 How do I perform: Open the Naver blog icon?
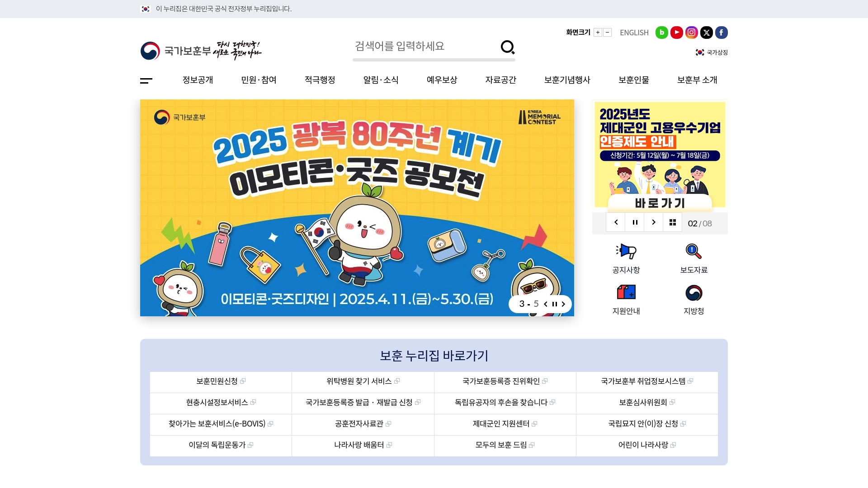coord(661,33)
